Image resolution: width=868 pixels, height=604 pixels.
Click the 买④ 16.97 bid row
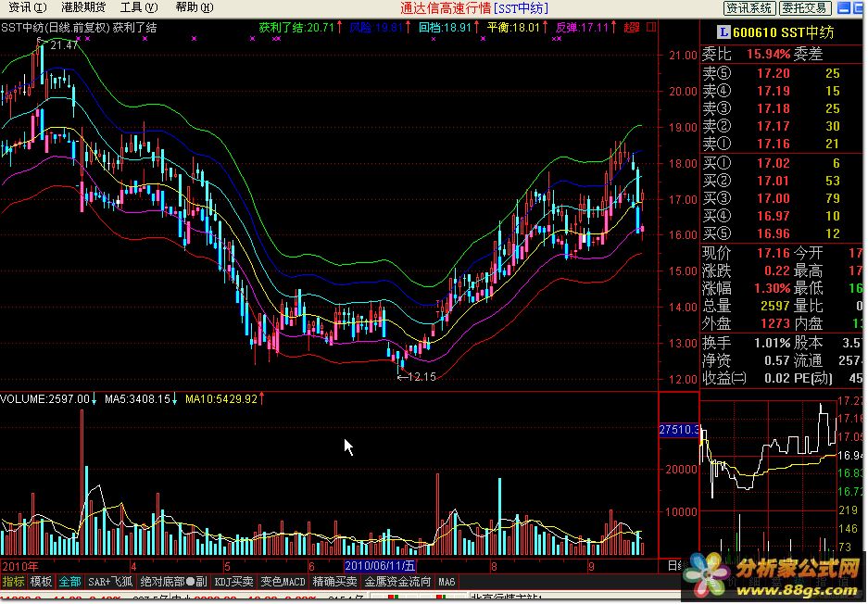click(782, 216)
